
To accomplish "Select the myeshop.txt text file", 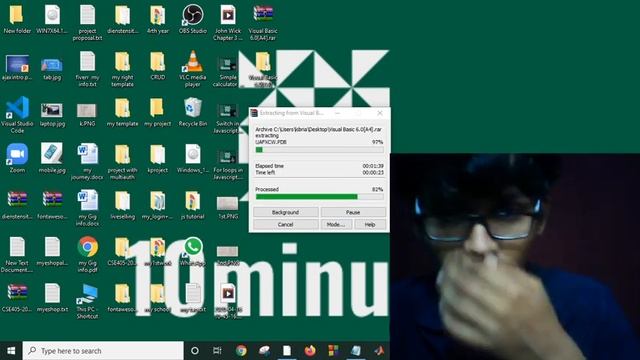I will pos(52,298).
